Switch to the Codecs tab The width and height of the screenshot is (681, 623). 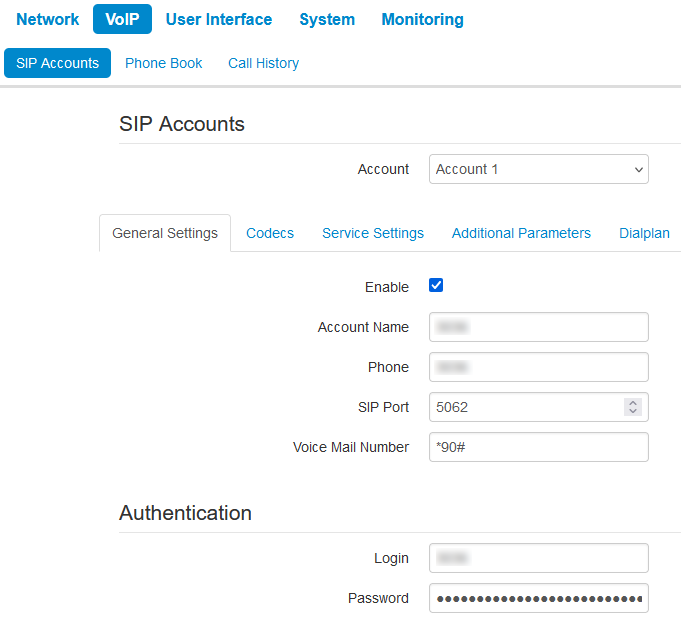click(x=270, y=233)
